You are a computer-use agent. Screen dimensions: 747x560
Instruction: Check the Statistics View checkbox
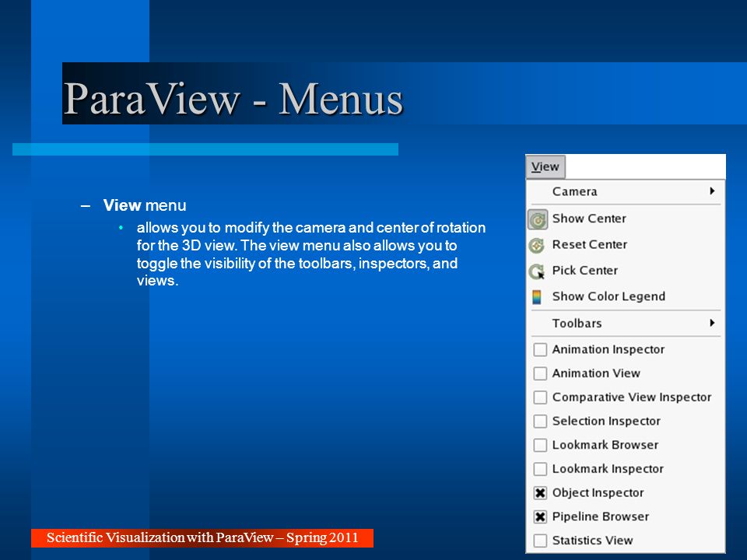click(540, 541)
